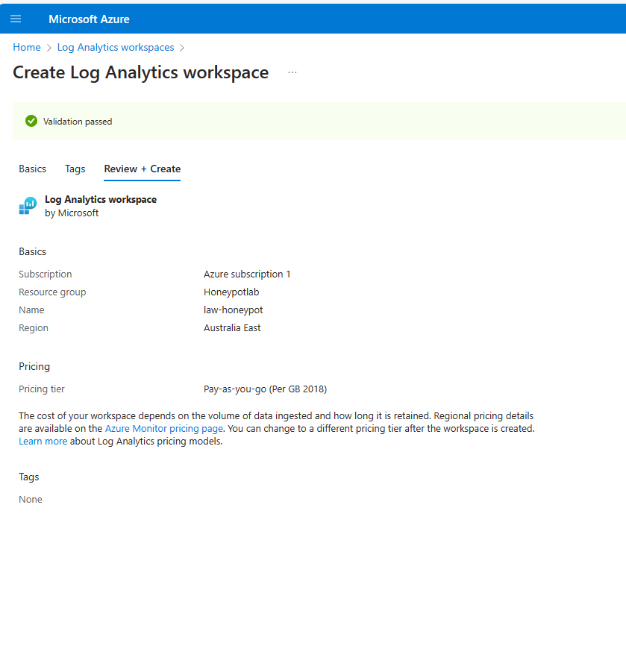This screenshot has width=626, height=672.
Task: Switch to the Basics tab
Action: 33,169
